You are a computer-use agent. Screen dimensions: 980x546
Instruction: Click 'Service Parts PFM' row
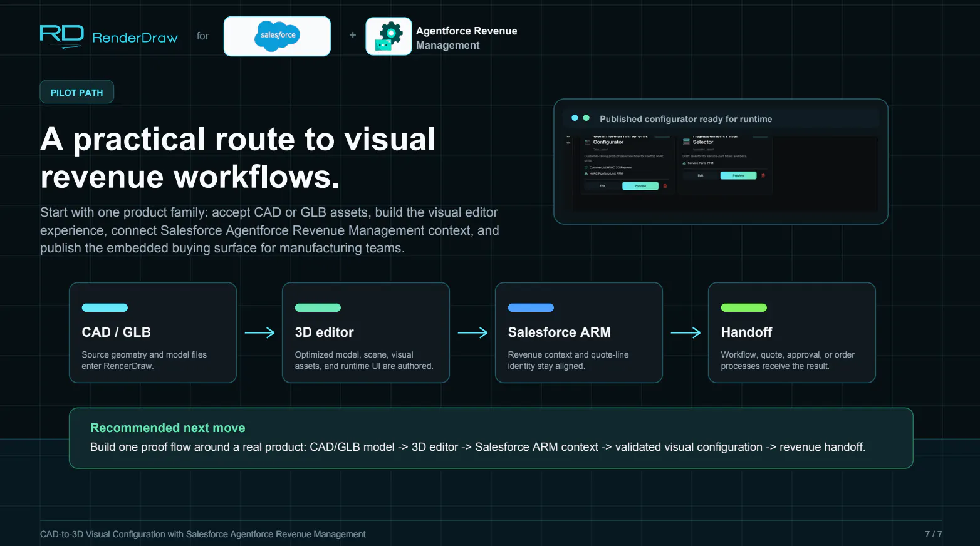click(697, 163)
